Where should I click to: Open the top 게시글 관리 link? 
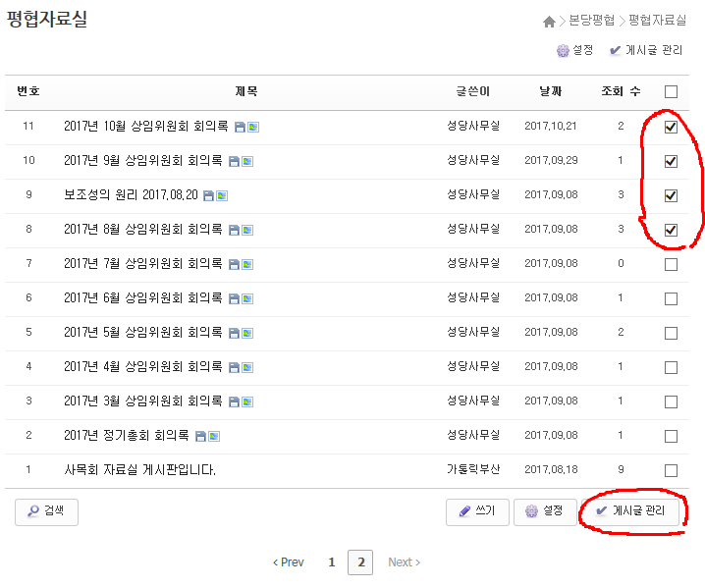[x=646, y=50]
